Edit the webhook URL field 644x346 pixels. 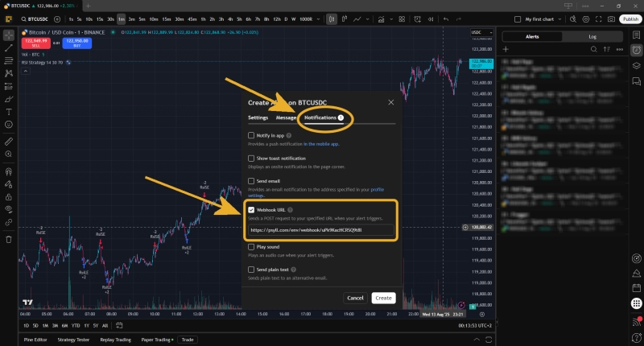coord(320,230)
